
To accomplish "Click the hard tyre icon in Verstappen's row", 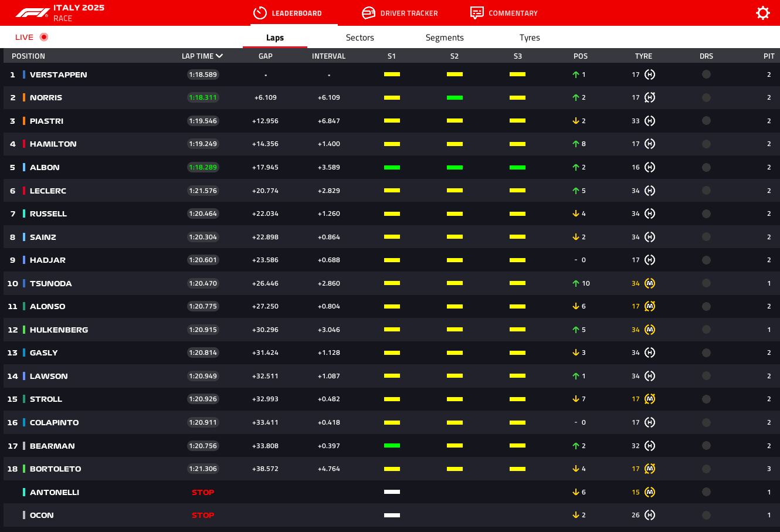I will (x=650, y=74).
